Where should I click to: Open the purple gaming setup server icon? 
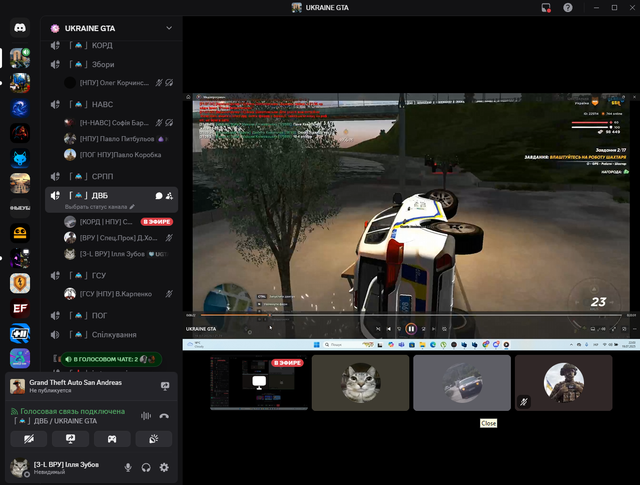pos(20,258)
